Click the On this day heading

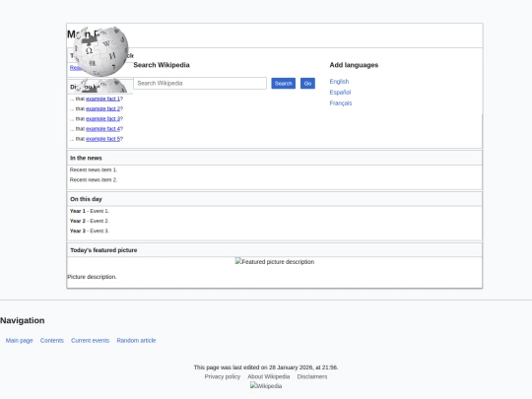pos(86,199)
